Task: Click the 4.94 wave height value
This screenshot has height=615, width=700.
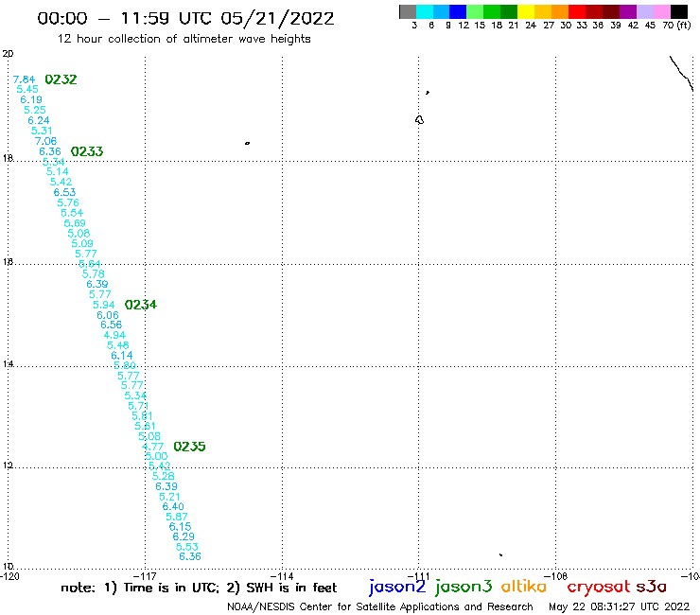Action: (x=114, y=335)
